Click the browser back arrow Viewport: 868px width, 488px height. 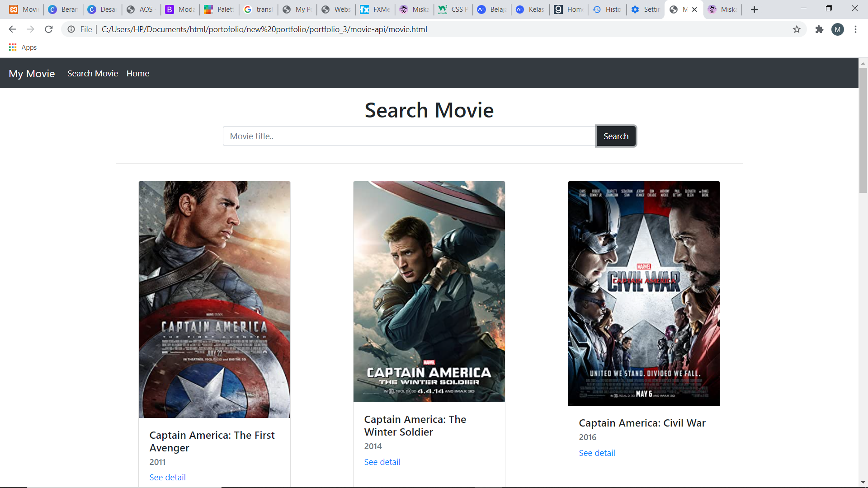[x=12, y=29]
